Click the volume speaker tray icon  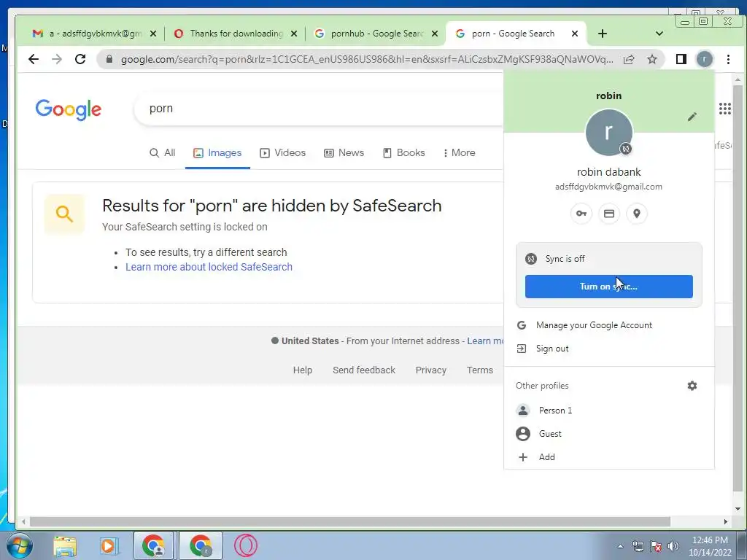(673, 546)
